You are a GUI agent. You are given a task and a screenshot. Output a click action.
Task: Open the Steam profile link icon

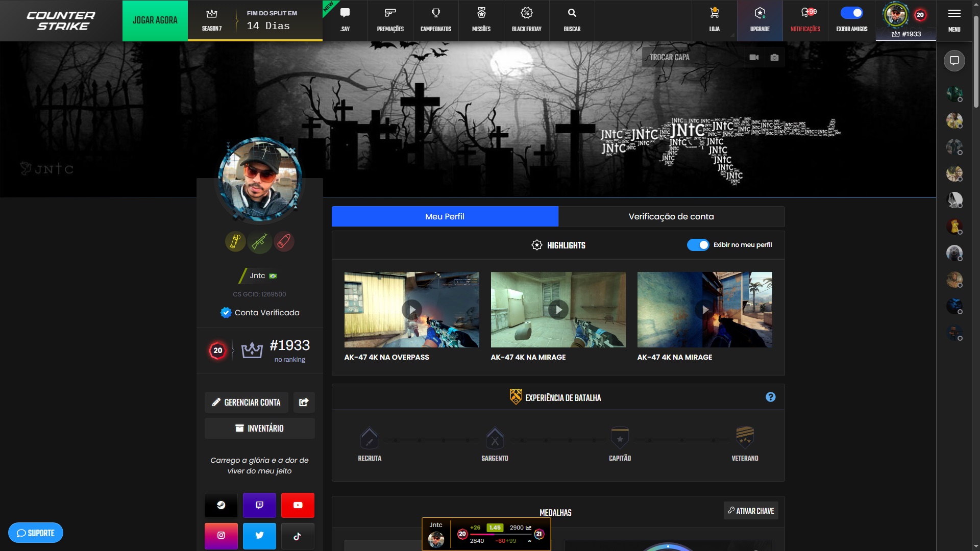[221, 505]
